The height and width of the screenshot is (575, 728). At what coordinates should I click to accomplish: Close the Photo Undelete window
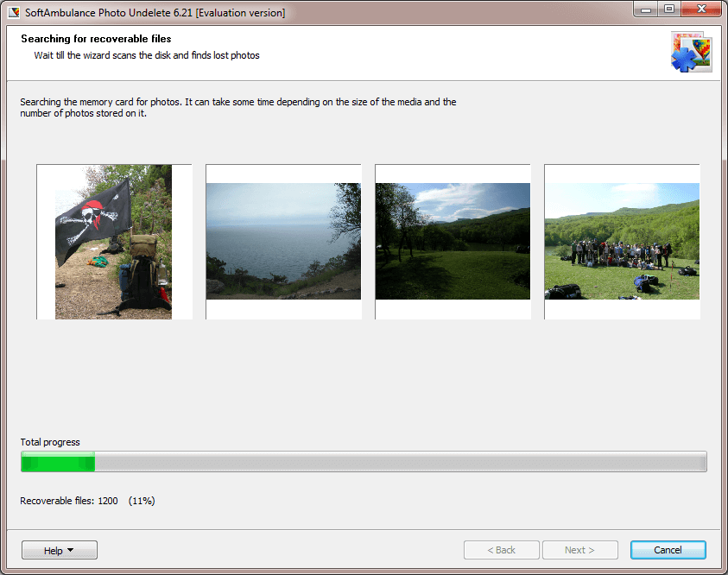701,9
